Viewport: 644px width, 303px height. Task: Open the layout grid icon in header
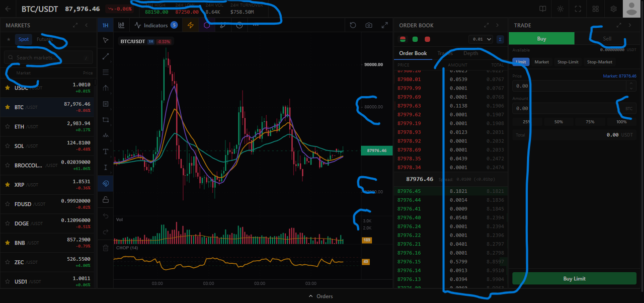pyautogui.click(x=596, y=9)
